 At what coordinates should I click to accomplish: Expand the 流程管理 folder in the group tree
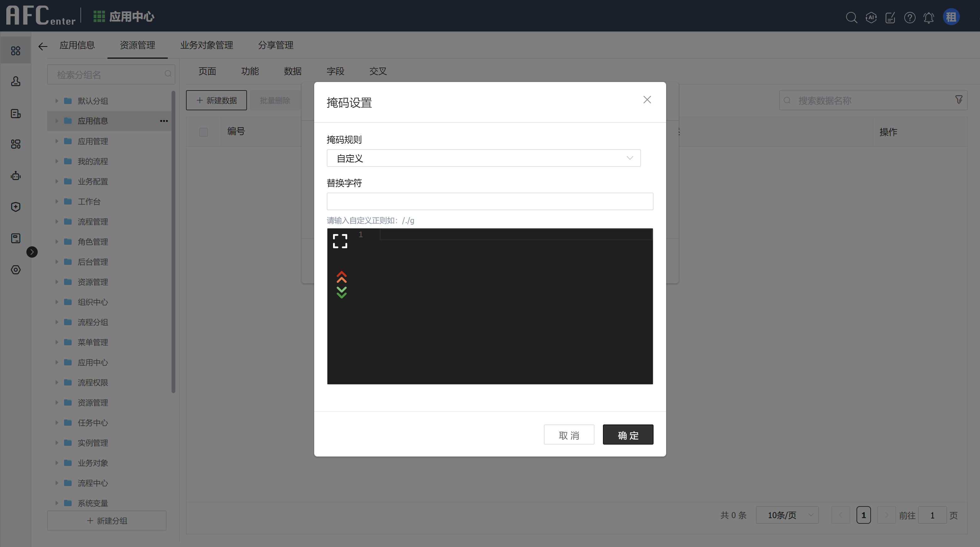56,222
